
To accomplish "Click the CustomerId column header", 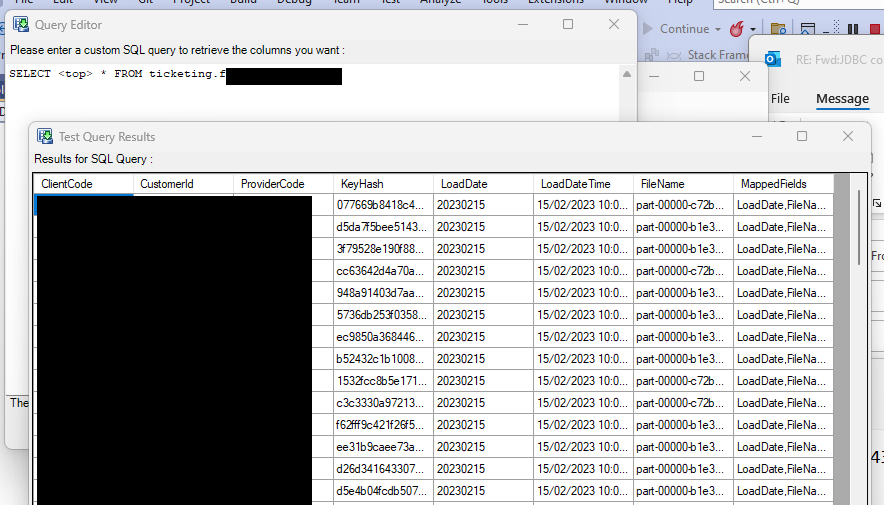I will click(x=183, y=184).
